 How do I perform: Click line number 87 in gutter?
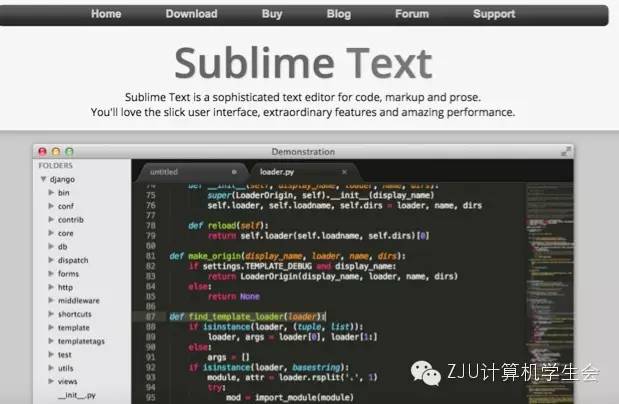tap(150, 317)
